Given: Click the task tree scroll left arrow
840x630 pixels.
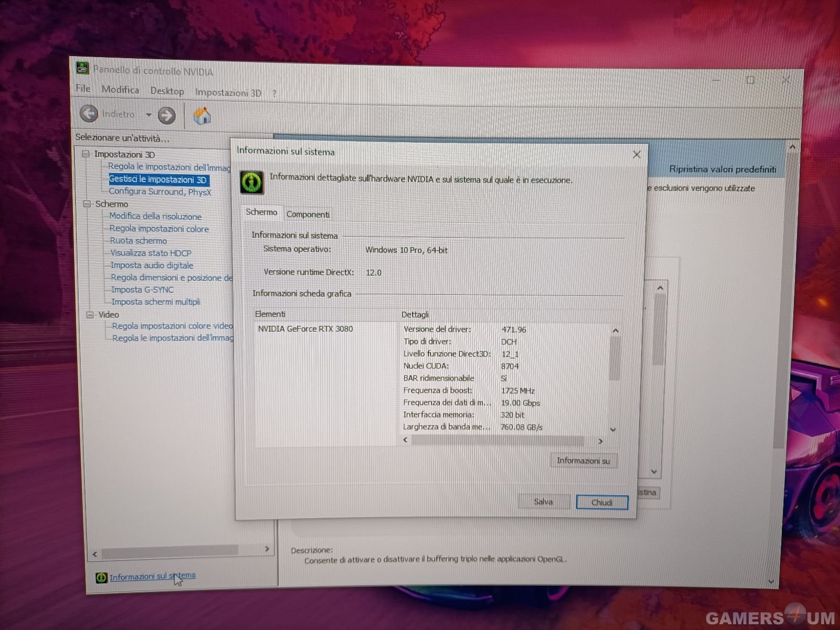Looking at the screenshot, I should [x=95, y=553].
